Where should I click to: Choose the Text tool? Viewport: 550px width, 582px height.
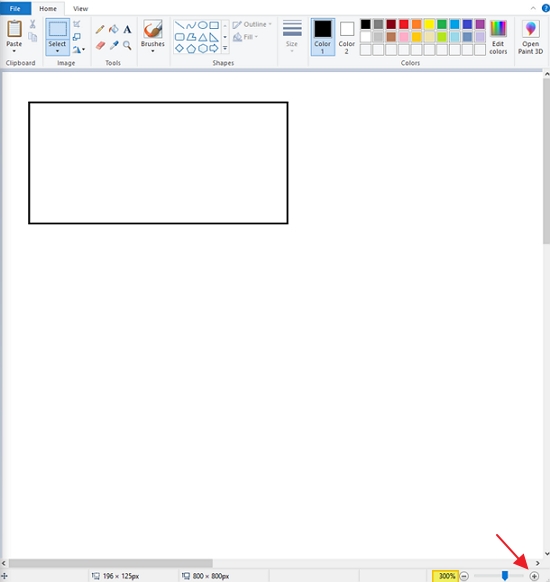[x=127, y=29]
